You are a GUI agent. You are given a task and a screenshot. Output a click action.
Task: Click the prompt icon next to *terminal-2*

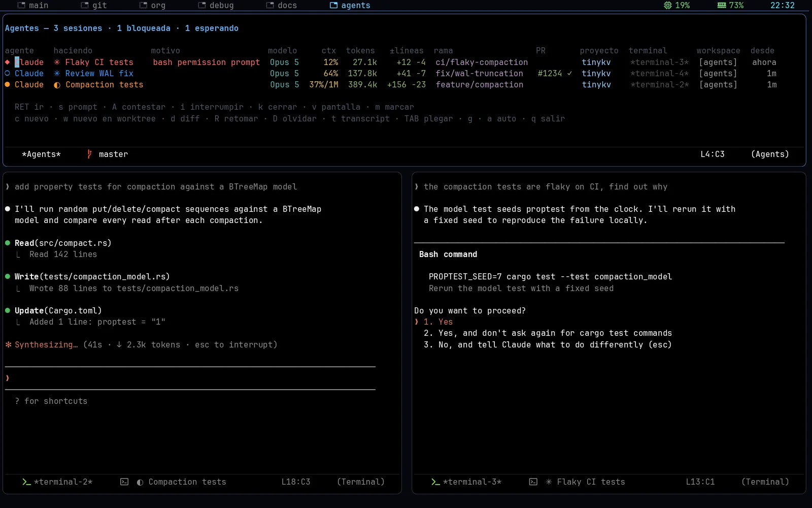tap(26, 482)
